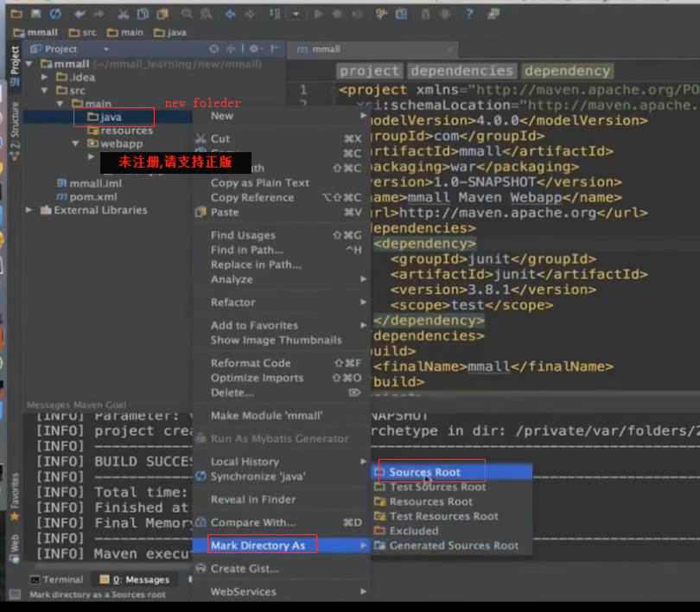Viewport: 700px width, 612px height.
Task: Open the New submenu in context menu
Action: point(281,116)
